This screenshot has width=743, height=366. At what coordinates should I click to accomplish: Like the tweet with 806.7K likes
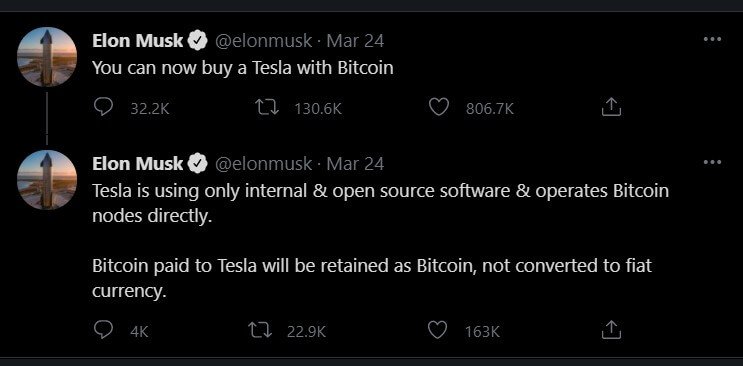439,108
